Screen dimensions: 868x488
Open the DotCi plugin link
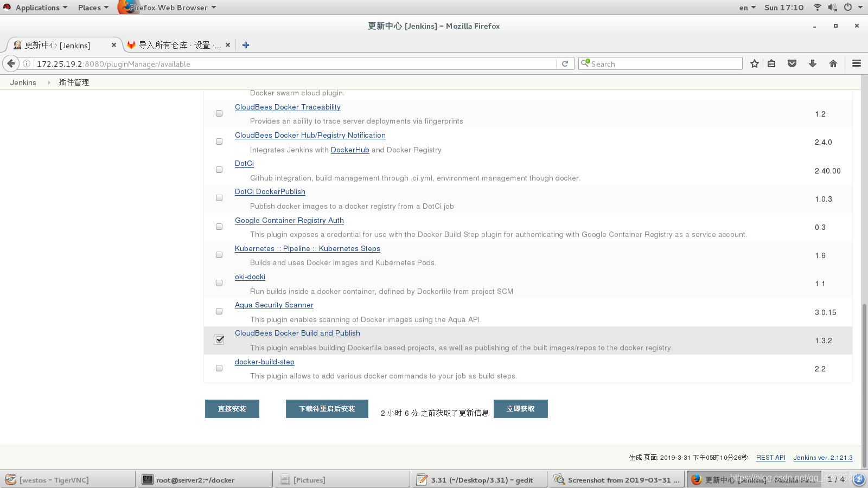pos(244,163)
